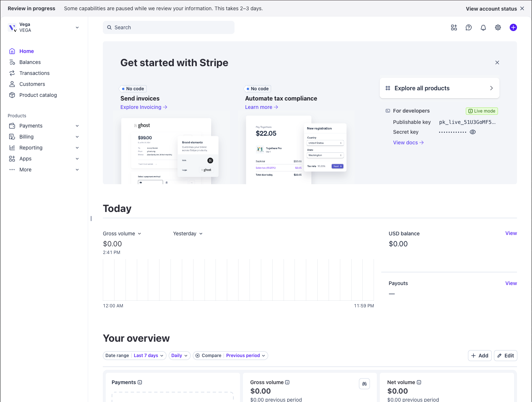Go to Transactions page
The height and width of the screenshot is (402, 532).
click(34, 73)
